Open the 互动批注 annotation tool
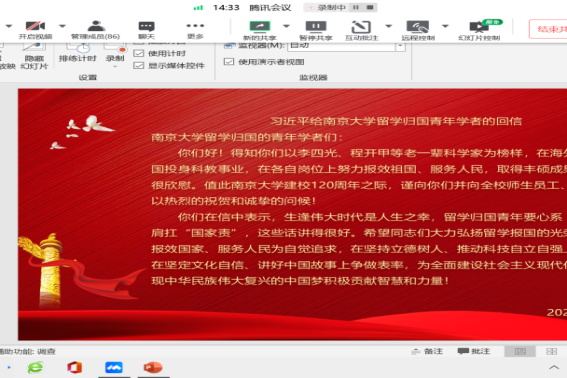 [x=361, y=30]
